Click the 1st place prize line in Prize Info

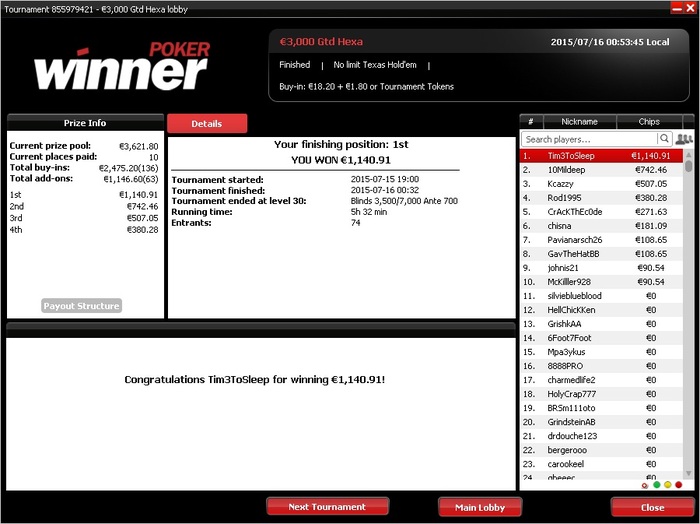pyautogui.click(x=84, y=195)
